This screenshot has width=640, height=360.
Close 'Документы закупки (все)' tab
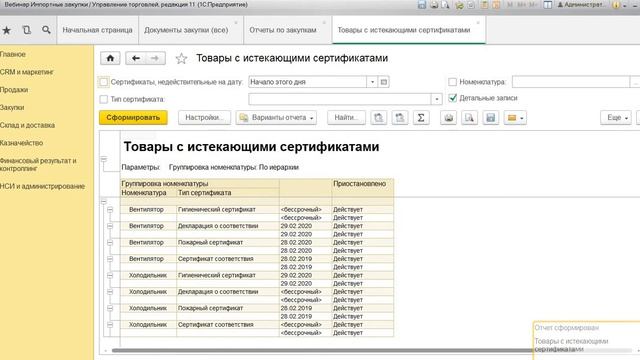pos(236,22)
